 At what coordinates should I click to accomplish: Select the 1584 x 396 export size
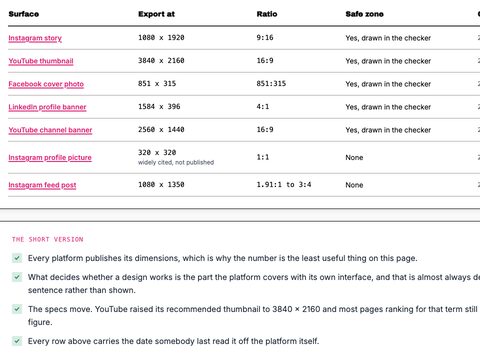tap(159, 107)
